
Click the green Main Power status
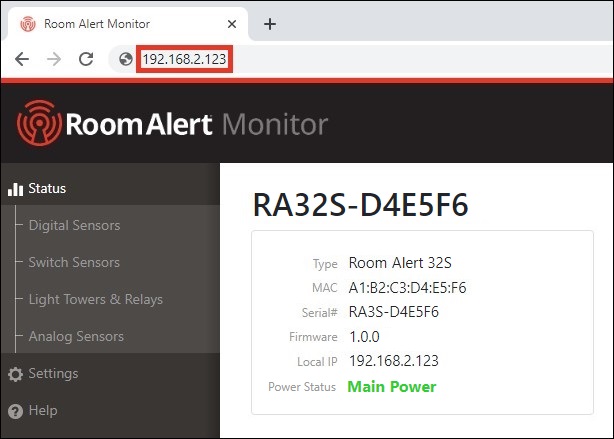[392, 387]
